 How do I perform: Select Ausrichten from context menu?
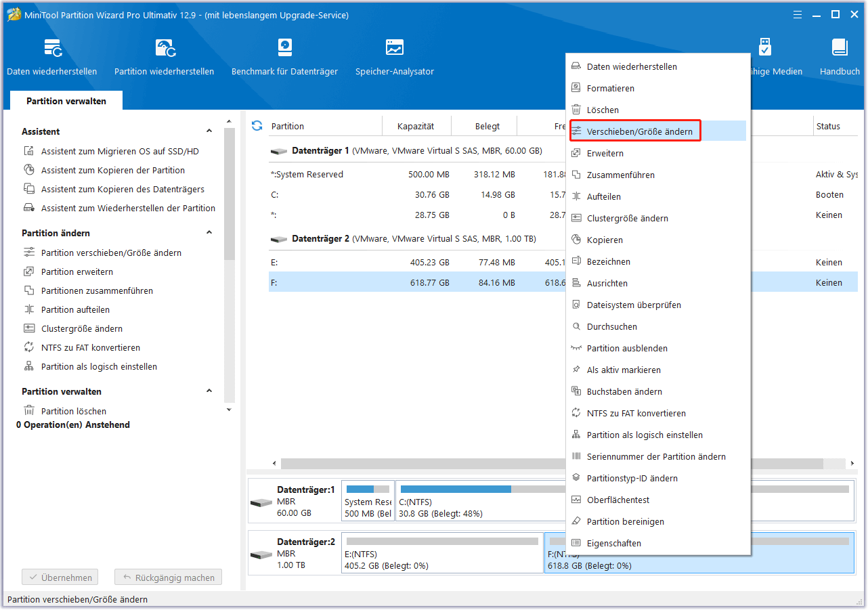(x=657, y=284)
